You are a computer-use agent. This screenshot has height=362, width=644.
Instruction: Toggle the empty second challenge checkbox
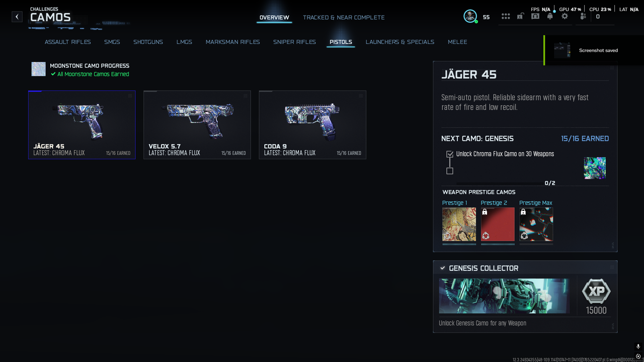pos(450,171)
